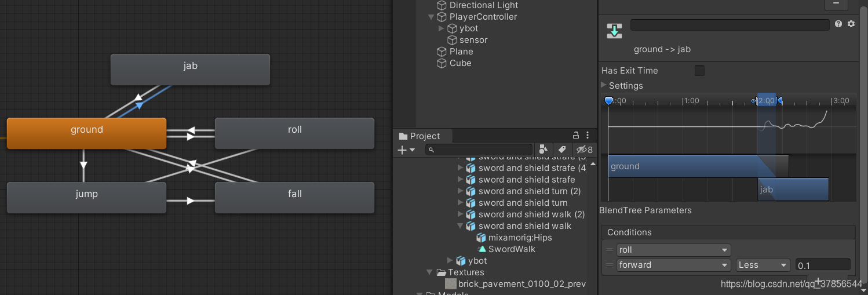Select the Textures folder
This screenshot has width=868, height=295.
[465, 272]
